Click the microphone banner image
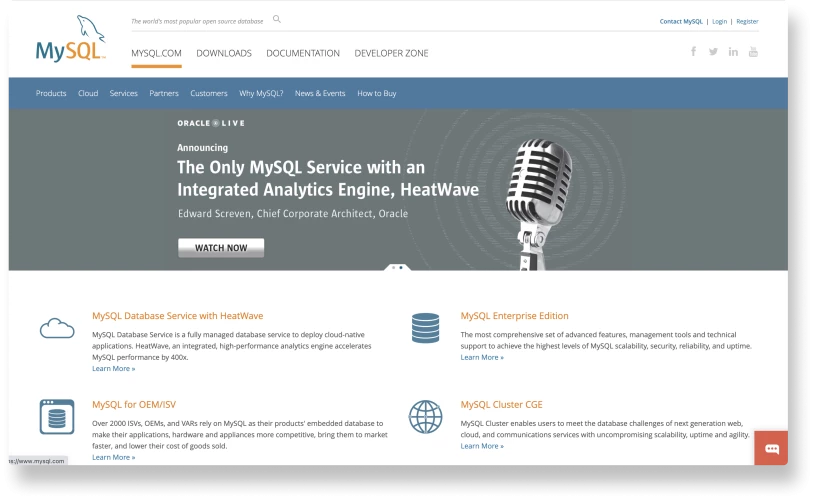Viewport: 814px width, 500px height. pyautogui.click(x=540, y=204)
